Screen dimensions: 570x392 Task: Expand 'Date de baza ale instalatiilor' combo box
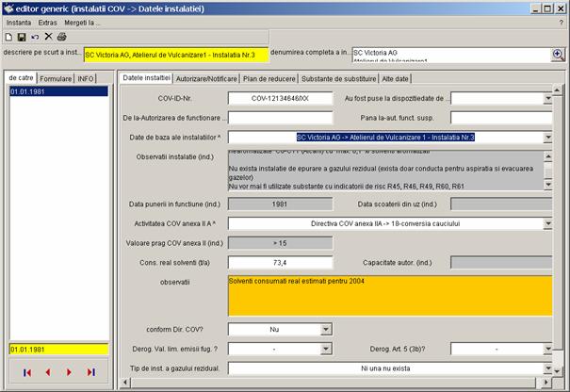[547, 138]
